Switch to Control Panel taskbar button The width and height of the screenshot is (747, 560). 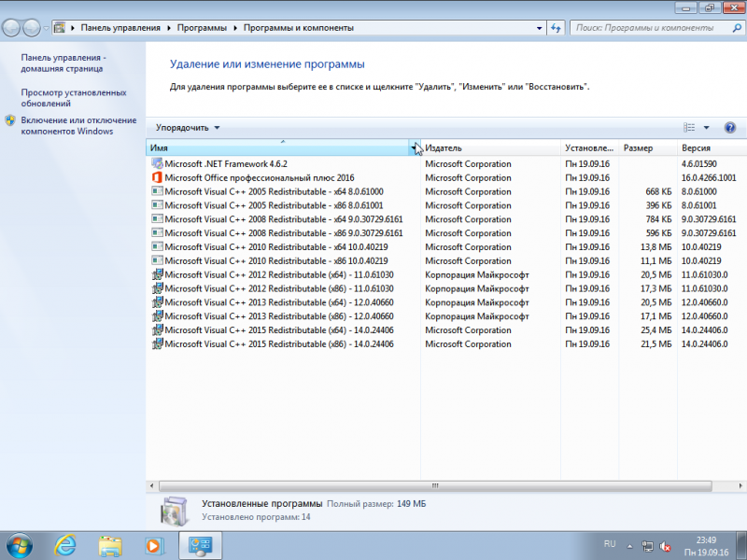coord(200,546)
